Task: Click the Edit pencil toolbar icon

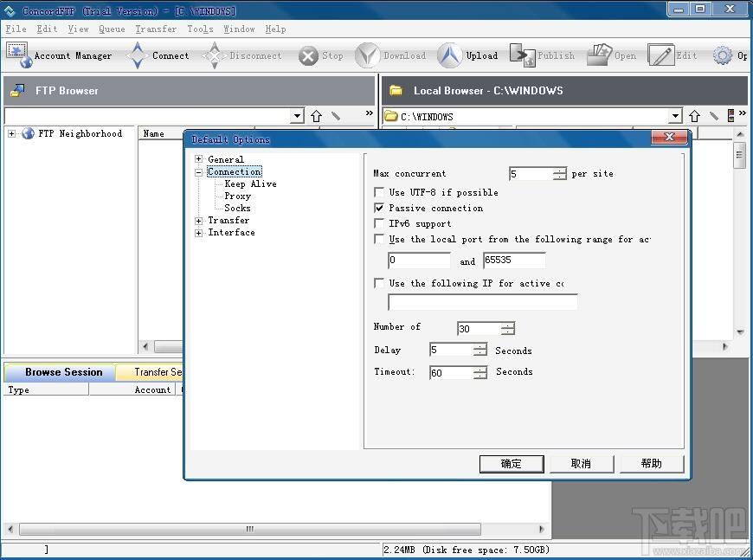Action: (660, 55)
